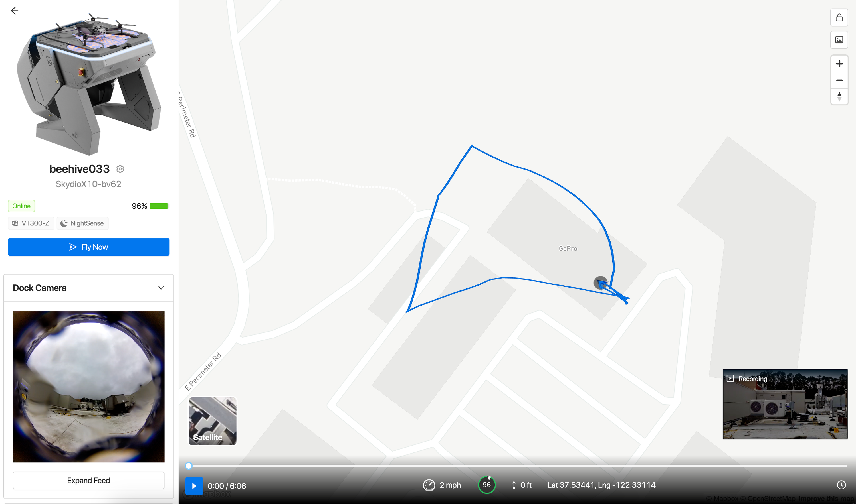Toggle the map lock icon
This screenshot has width=856, height=504.
click(839, 17)
